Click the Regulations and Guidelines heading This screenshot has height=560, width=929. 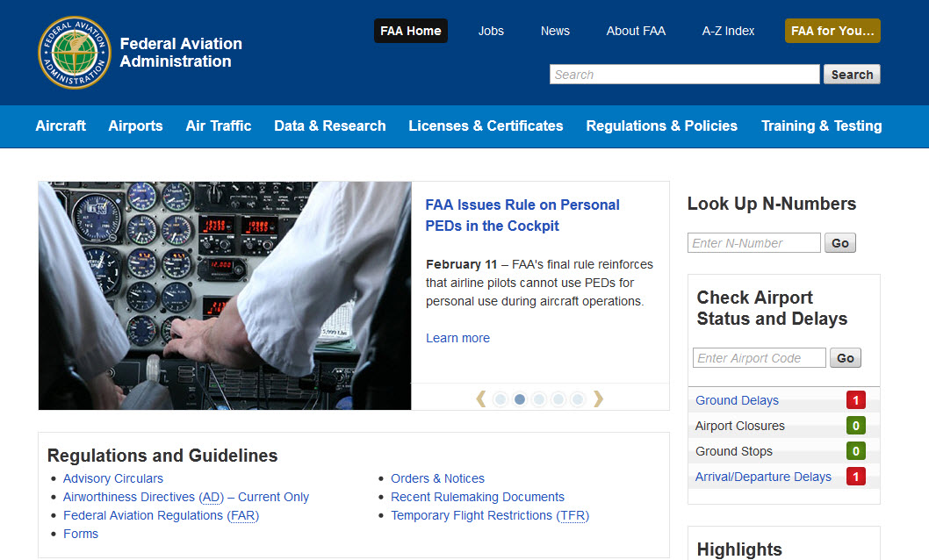pos(162,456)
